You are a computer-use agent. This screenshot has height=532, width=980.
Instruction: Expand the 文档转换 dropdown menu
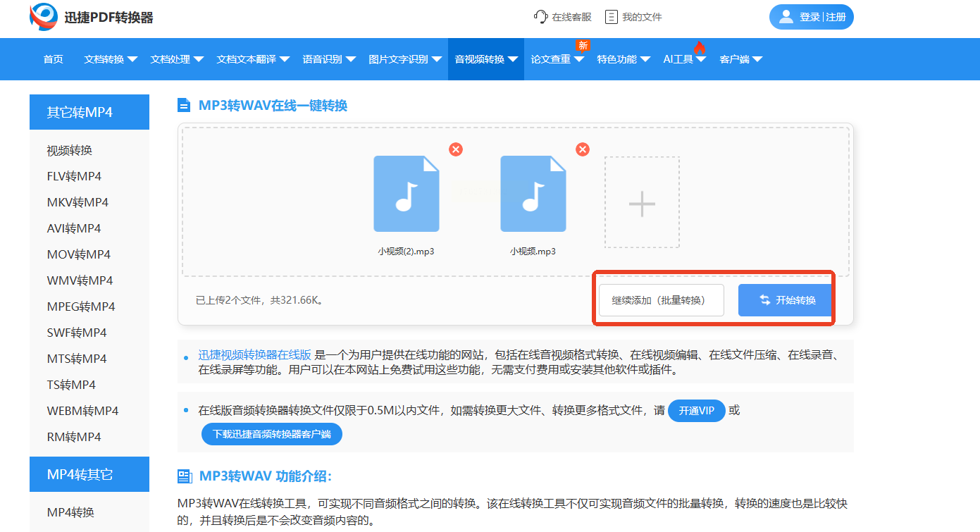point(111,59)
